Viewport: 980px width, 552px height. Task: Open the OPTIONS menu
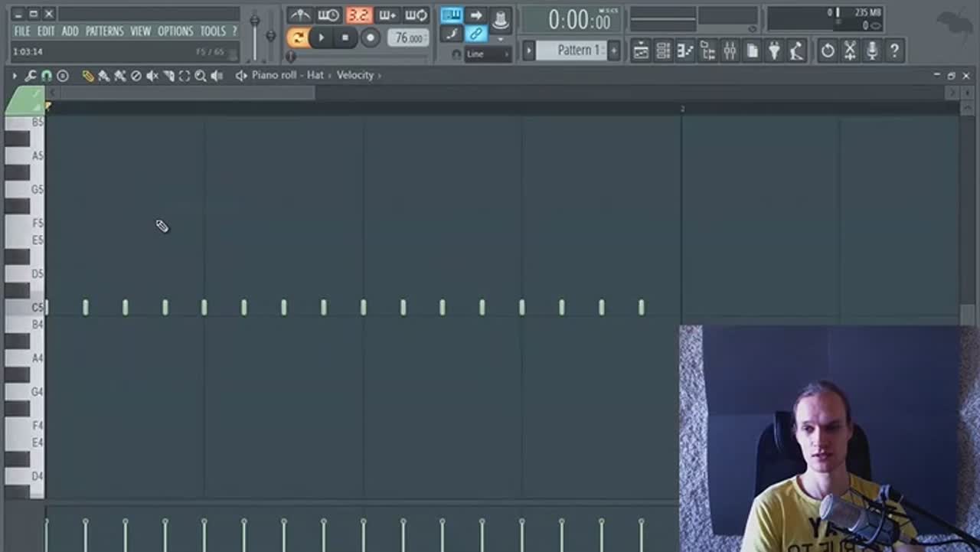pos(175,31)
